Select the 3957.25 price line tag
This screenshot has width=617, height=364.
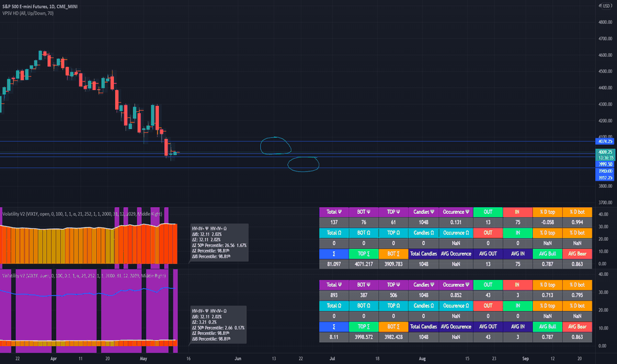[x=605, y=178]
